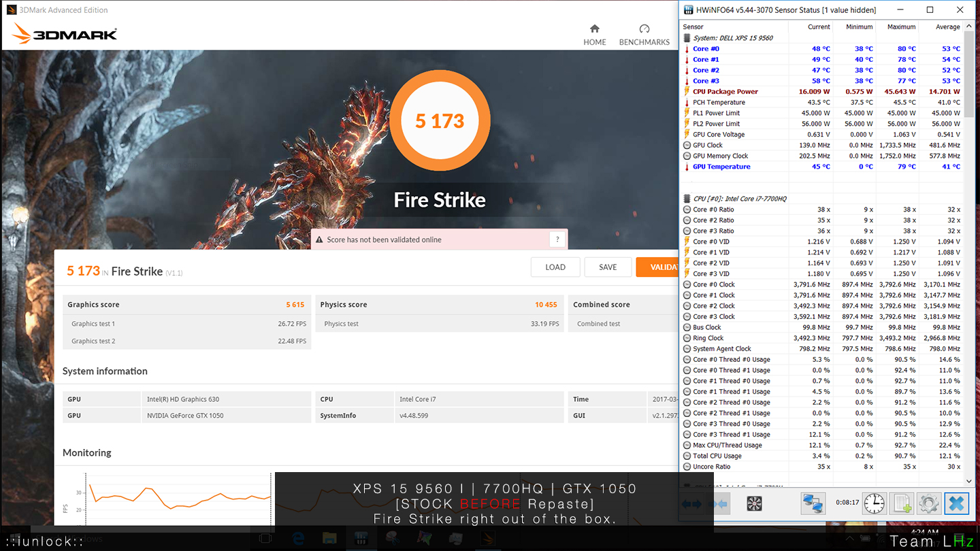
Task: Click the Graphics test 1 value 26.72 FPS
Action: click(292, 324)
